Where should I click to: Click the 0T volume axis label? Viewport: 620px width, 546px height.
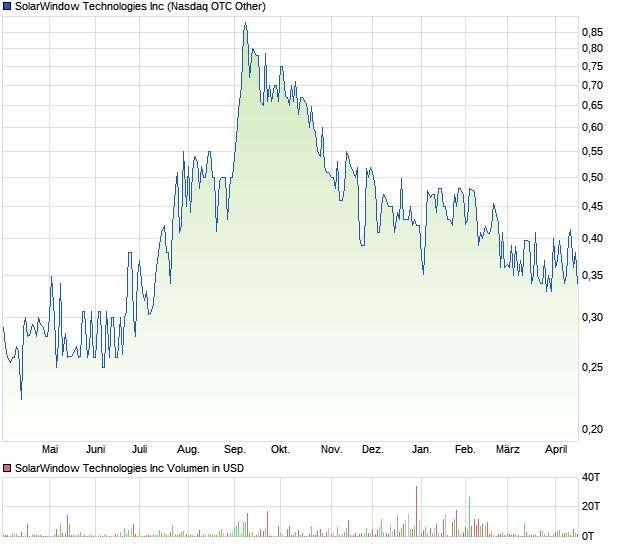588,537
